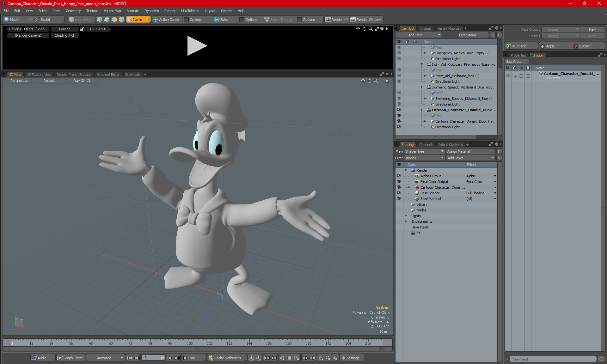Open the Perspective view type dropdown
Viewport: 607px width, 364px height.
point(19,81)
